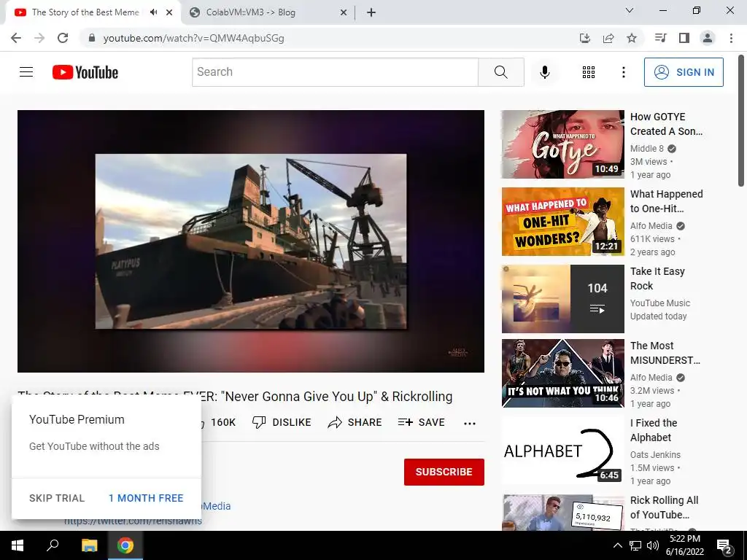Select the address bar URL
The image size is (747, 560).
193,38
